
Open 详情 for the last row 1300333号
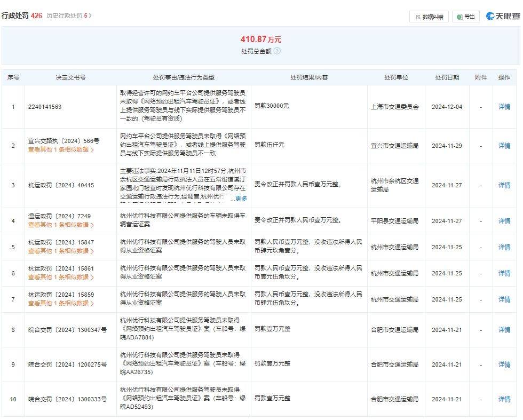click(x=504, y=399)
